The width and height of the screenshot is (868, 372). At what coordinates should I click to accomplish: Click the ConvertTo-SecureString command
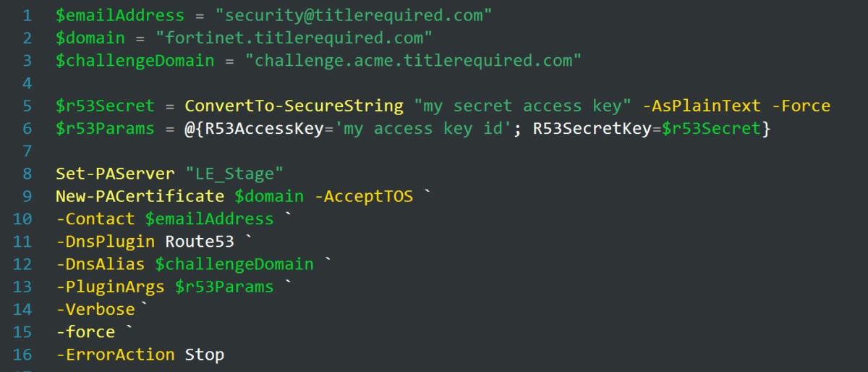point(294,106)
